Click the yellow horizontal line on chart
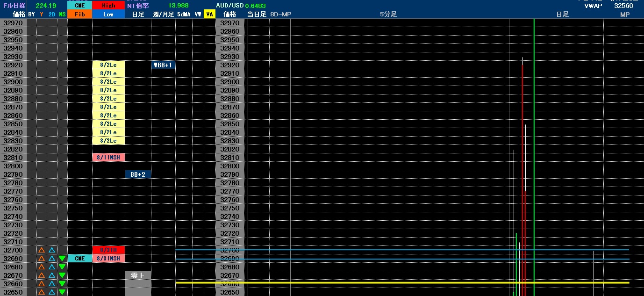The height and width of the screenshot is (296, 644). pyautogui.click(x=402, y=282)
